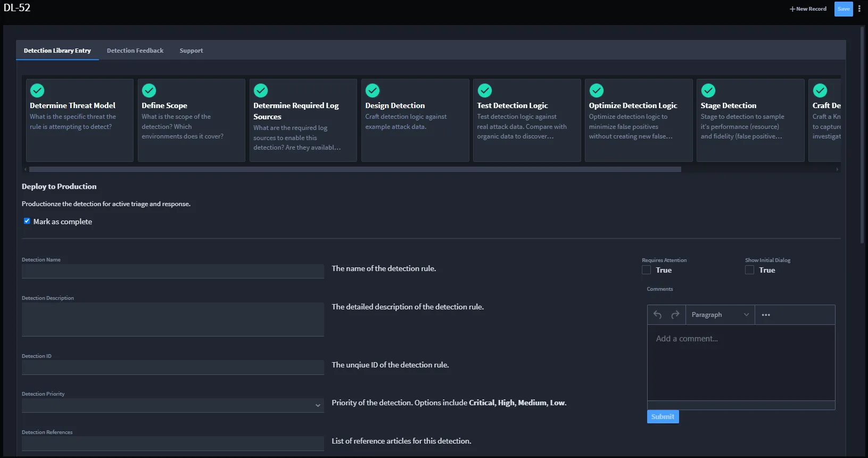The image size is (868, 458).
Task: Click the check icon on Test Detection Logic
Action: point(485,91)
